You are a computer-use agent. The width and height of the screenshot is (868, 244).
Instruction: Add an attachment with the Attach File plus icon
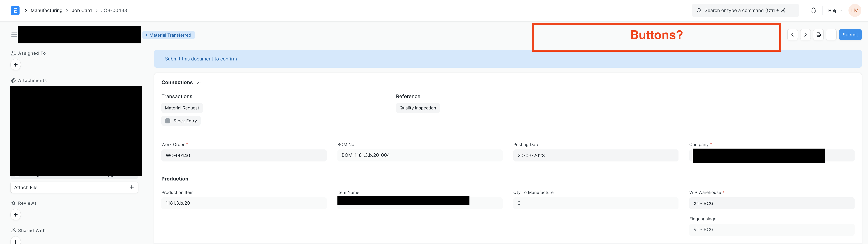(131, 187)
